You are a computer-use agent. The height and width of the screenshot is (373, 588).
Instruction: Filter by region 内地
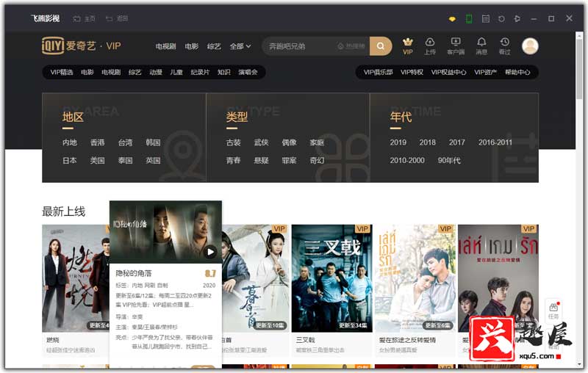[70, 142]
